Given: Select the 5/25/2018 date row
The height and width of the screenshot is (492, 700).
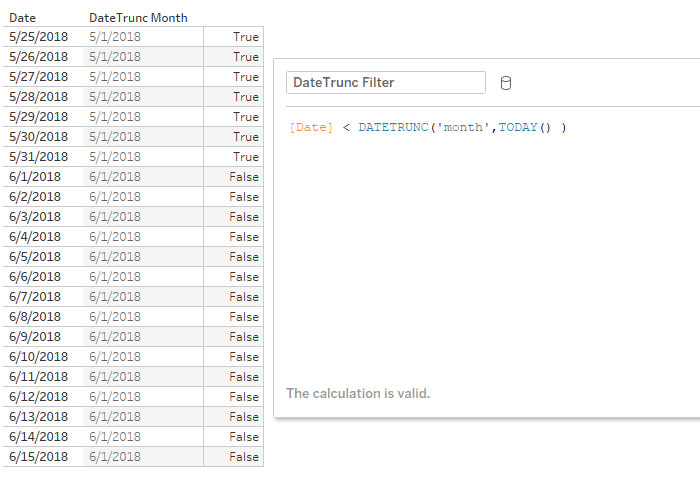Looking at the screenshot, I should click(x=133, y=37).
